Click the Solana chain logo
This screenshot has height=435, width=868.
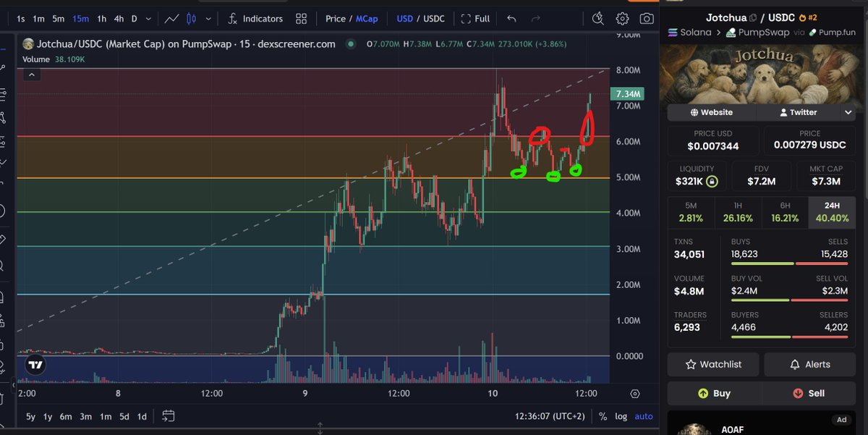(x=673, y=33)
